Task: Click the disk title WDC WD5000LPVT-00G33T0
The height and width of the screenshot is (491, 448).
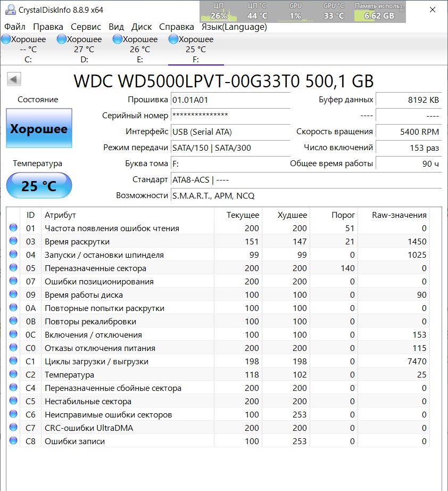Action: tap(187, 81)
